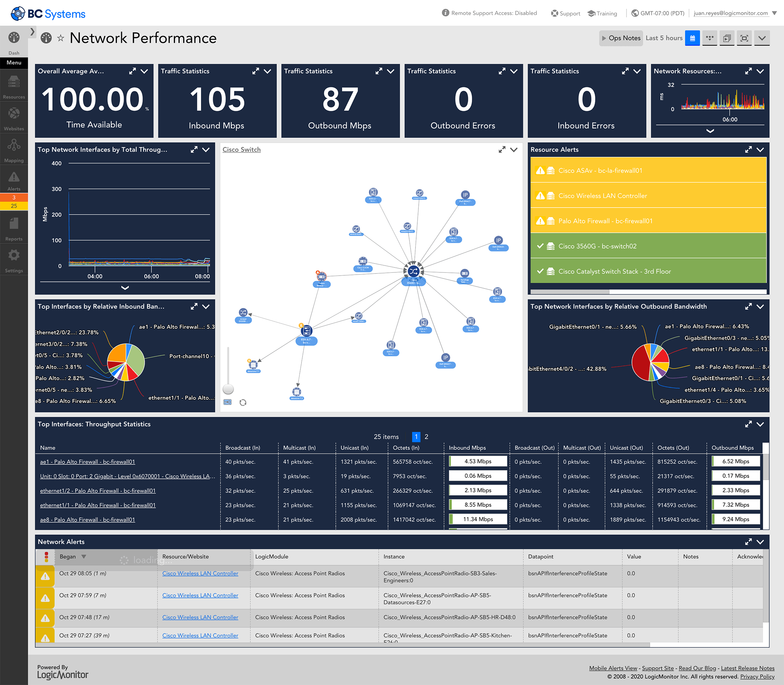This screenshot has width=784, height=685.
Task: Select page 2 of Top Interfaces table
Action: pyautogui.click(x=427, y=437)
